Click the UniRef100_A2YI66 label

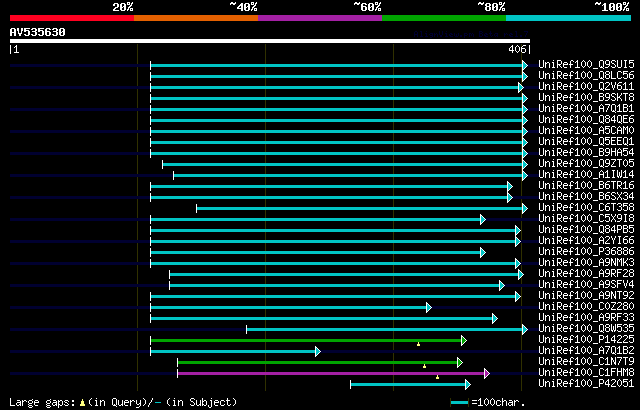point(586,241)
